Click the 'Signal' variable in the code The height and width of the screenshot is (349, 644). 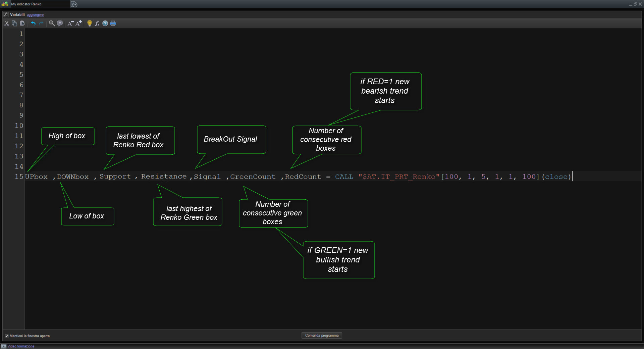click(x=207, y=177)
